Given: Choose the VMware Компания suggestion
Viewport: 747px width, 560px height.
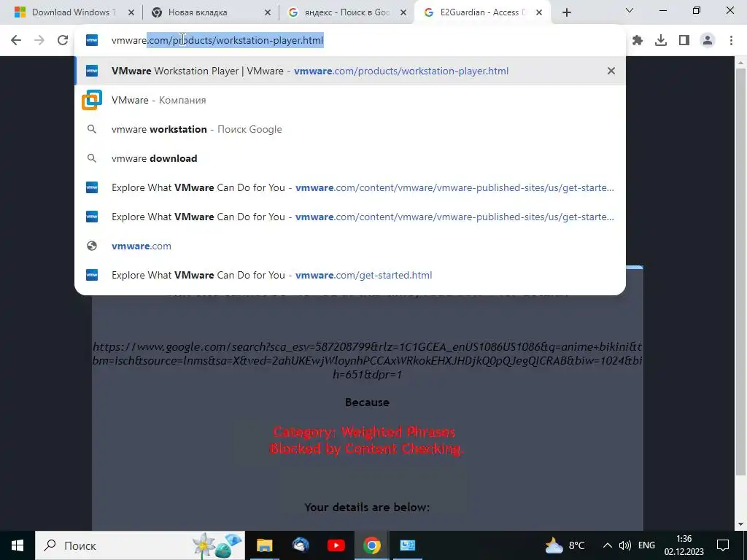Looking at the screenshot, I should pyautogui.click(x=350, y=100).
